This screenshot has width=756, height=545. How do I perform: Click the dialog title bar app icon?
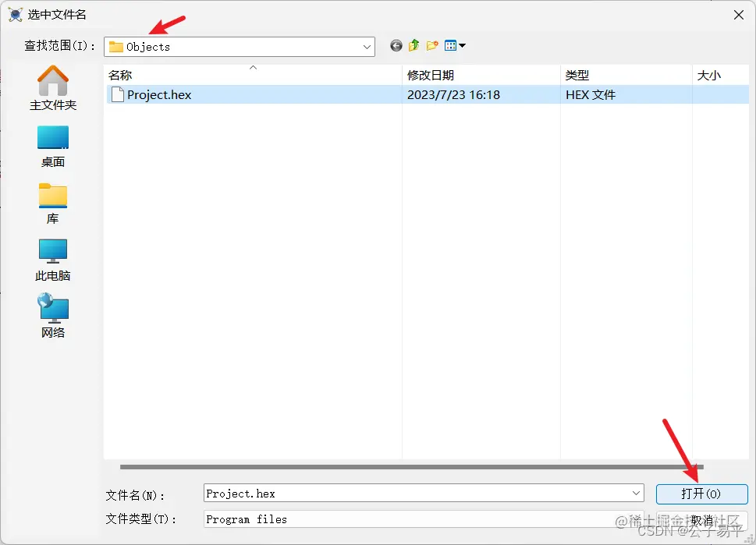[x=15, y=15]
